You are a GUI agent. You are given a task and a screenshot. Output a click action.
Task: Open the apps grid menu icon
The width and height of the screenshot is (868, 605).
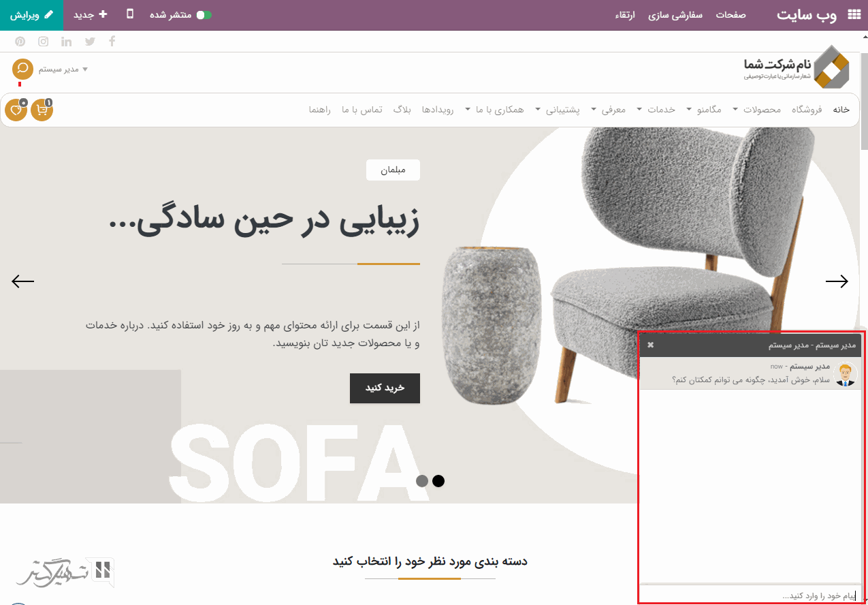click(x=854, y=14)
